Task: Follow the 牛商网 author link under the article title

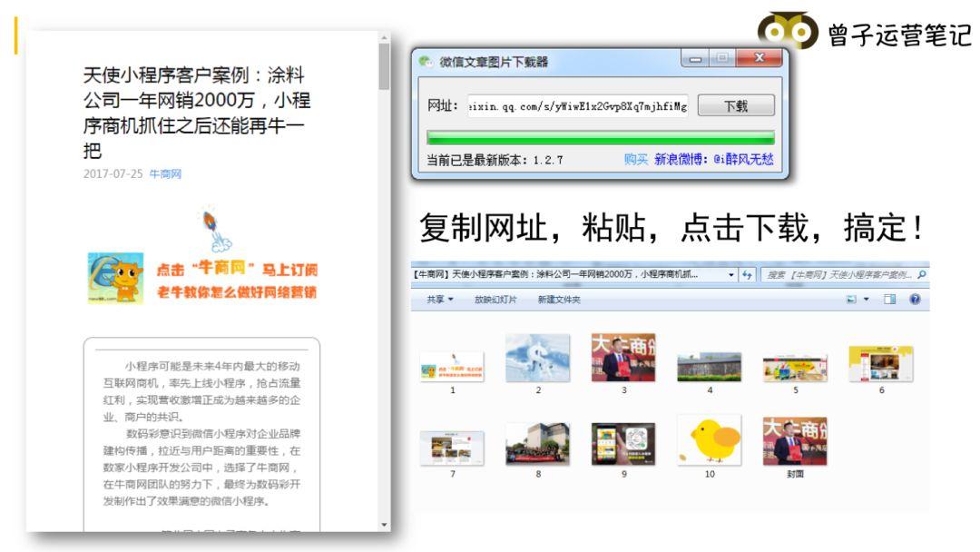Action: (165, 173)
